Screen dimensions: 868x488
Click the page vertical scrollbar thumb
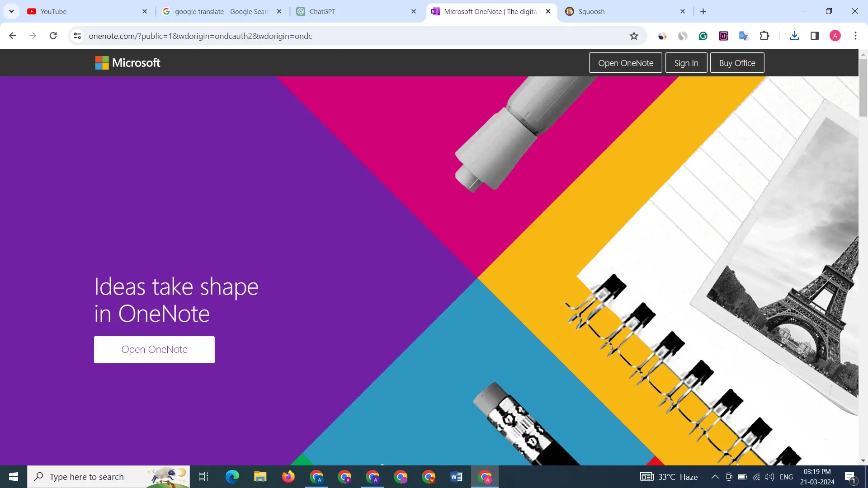(x=863, y=88)
